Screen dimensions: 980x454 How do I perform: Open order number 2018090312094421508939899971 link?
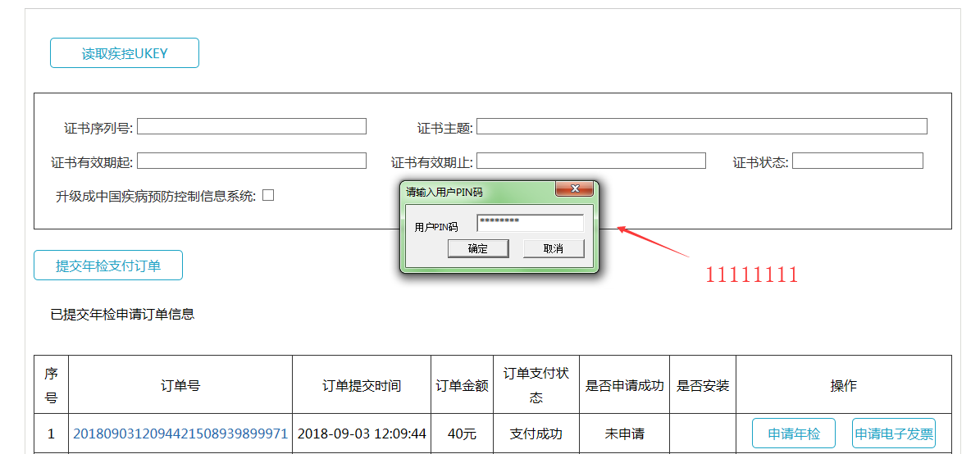(x=180, y=434)
